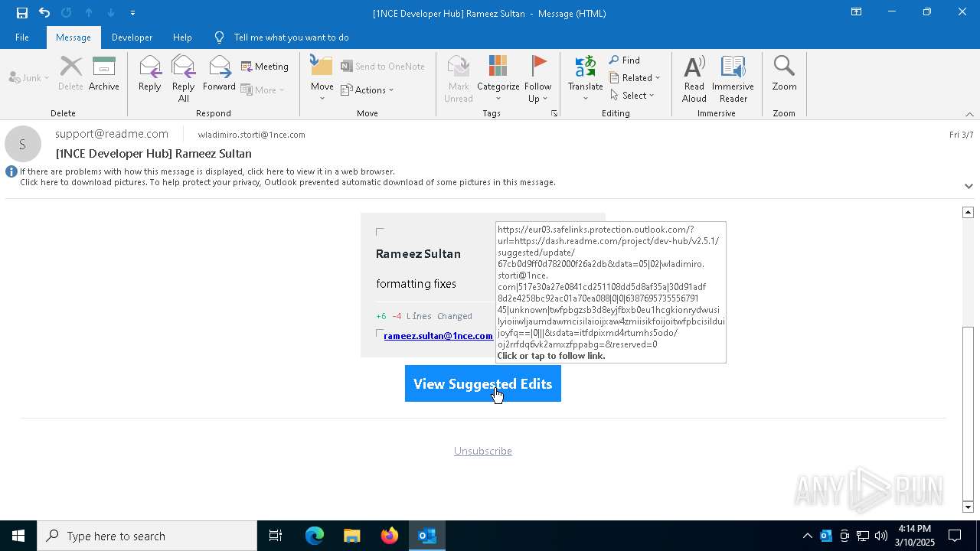Open File Explorer from the taskbar
980x551 pixels.
[x=351, y=536]
